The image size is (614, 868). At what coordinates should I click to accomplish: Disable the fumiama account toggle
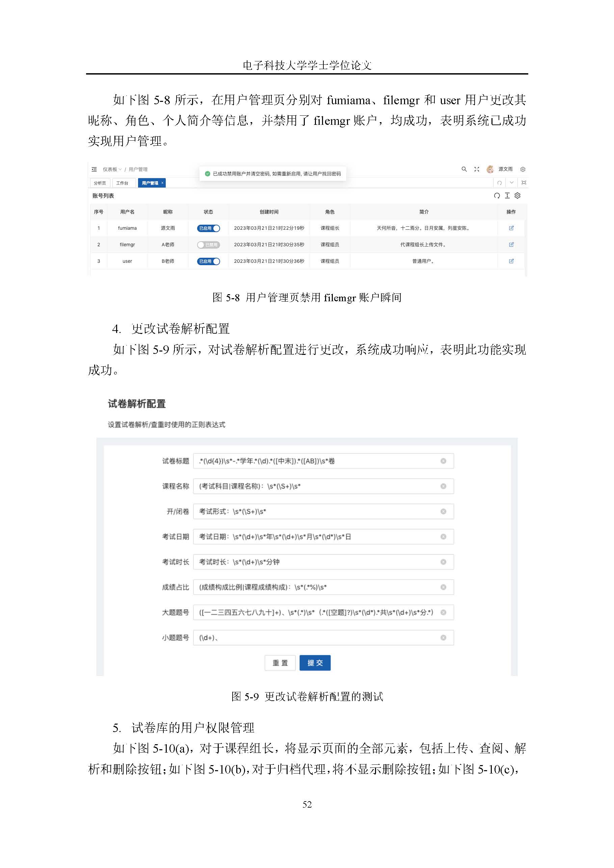tap(209, 228)
